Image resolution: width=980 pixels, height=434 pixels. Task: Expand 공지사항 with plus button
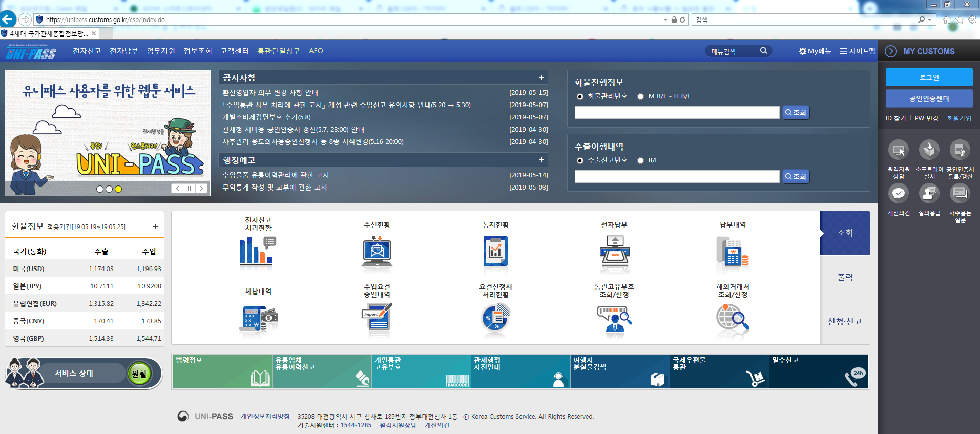click(541, 77)
